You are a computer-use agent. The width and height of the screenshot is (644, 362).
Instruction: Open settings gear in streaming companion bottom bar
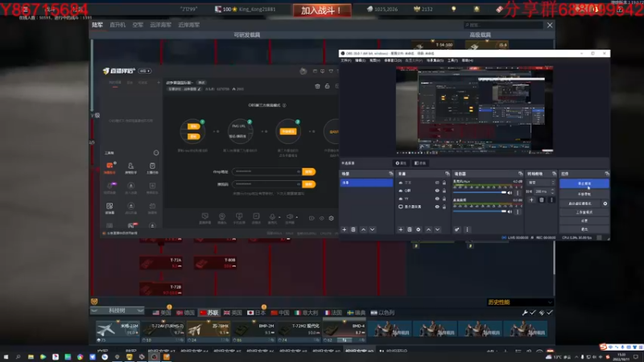332,218
